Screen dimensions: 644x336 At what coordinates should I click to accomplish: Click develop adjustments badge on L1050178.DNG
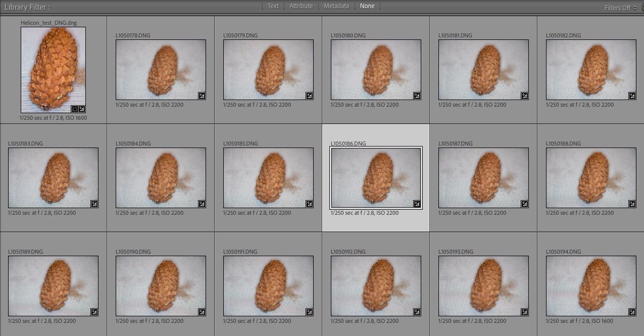pyautogui.click(x=202, y=95)
